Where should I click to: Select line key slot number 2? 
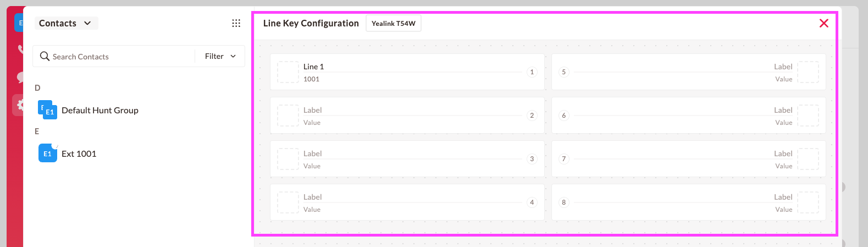(407, 116)
